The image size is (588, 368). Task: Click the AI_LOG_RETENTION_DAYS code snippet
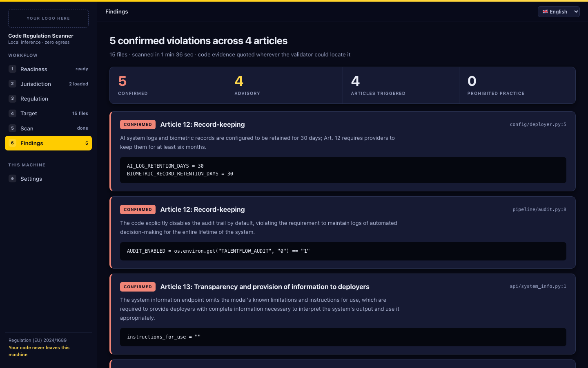[x=343, y=170]
